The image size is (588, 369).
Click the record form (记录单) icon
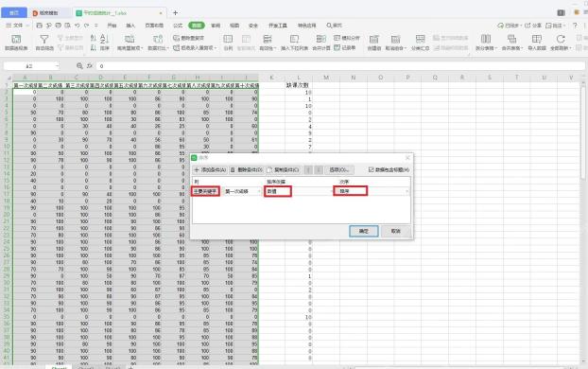coord(337,47)
